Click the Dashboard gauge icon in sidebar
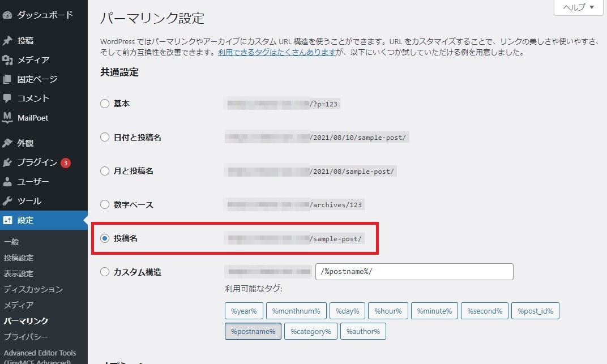The image size is (607, 364). tap(7, 15)
